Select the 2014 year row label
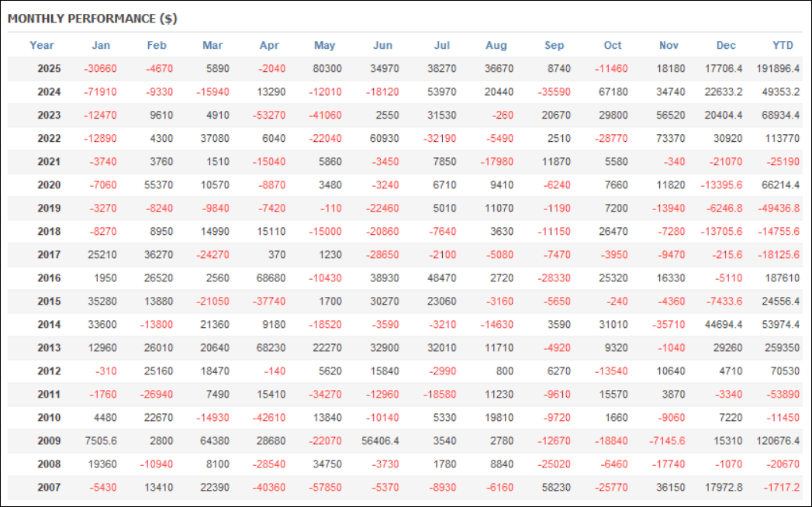Image resolution: width=812 pixels, height=507 pixels. pyautogui.click(x=49, y=325)
